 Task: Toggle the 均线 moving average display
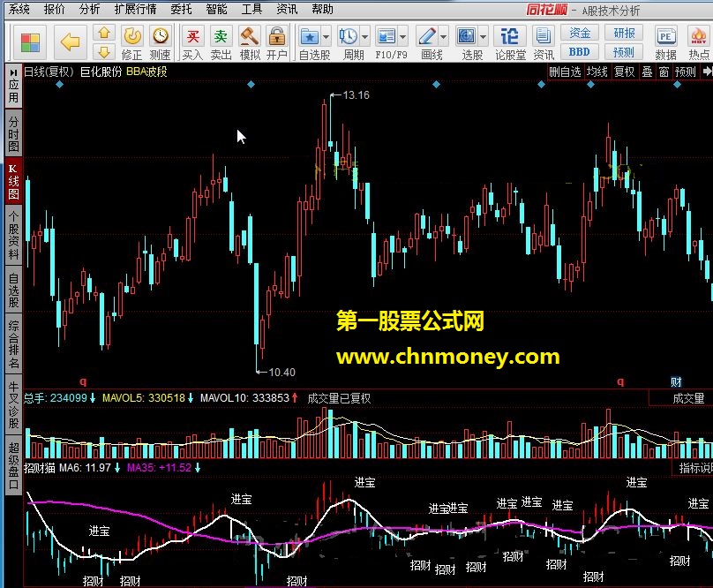597,72
